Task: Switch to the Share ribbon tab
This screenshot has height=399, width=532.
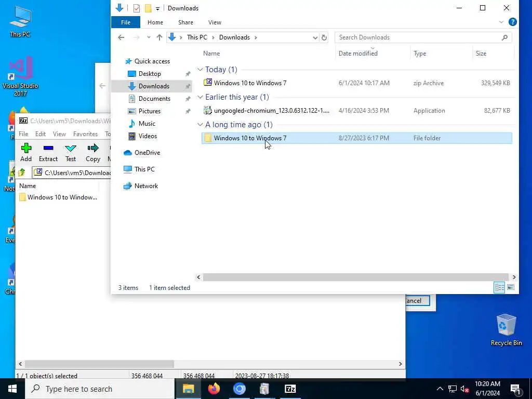Action: [185, 22]
